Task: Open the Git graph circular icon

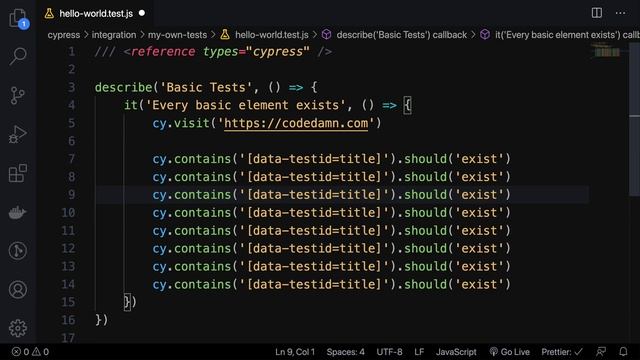Action: point(18,251)
